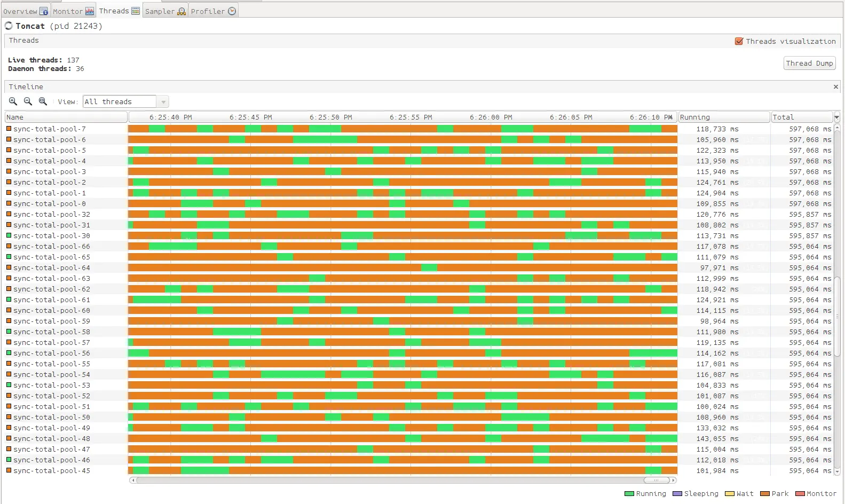Sort by the Running column header

pyautogui.click(x=724, y=117)
